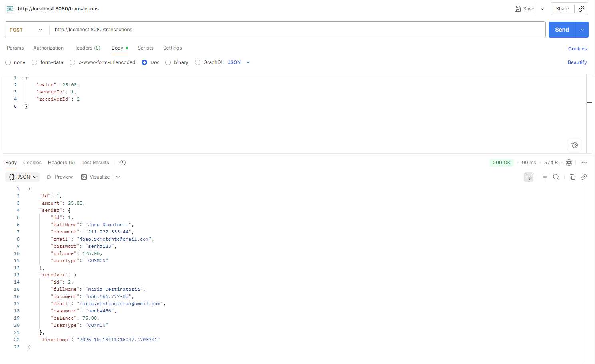Screen dimensions: 595x364
Task: Search within the response body
Action: [x=556, y=177]
